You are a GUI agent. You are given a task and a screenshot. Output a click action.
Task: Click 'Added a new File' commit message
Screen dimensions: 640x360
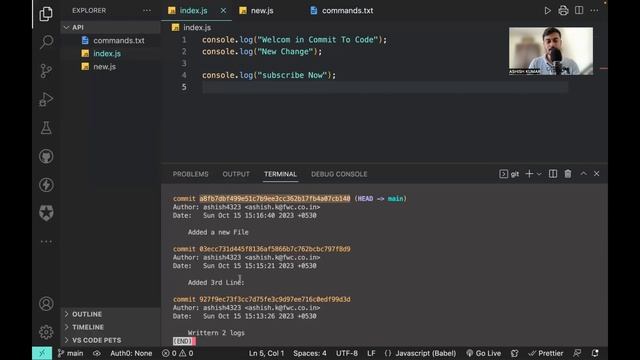218,232
